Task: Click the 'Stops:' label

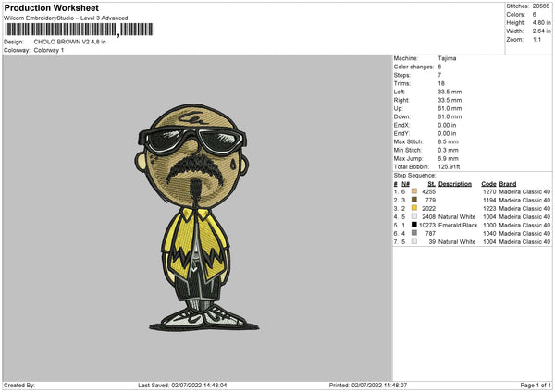Action: click(402, 75)
